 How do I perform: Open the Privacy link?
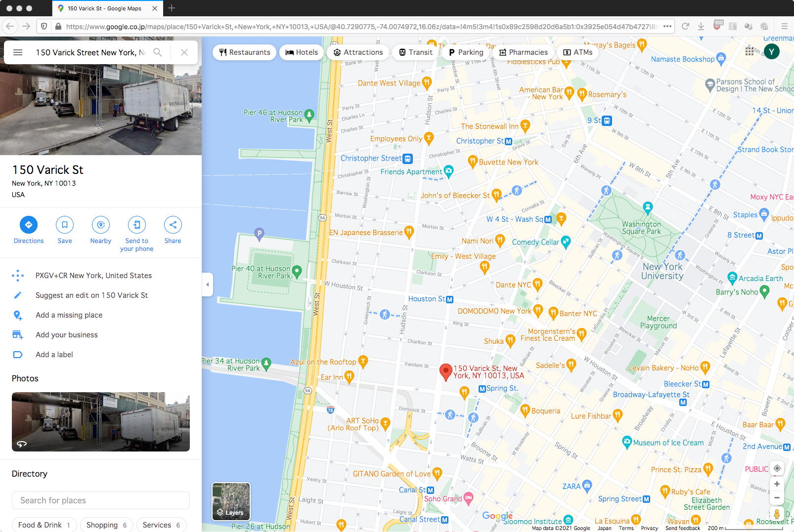pos(650,528)
